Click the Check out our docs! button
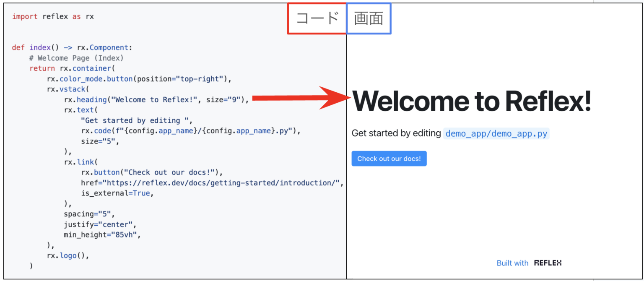 click(389, 159)
